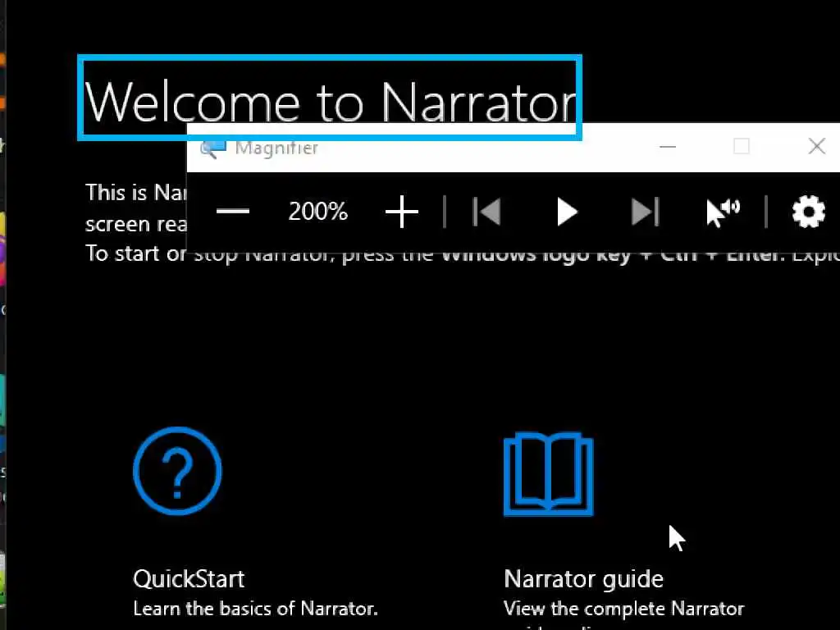The width and height of the screenshot is (840, 630).
Task: Go to previous sentence in Magnifier reading
Action: click(x=486, y=212)
